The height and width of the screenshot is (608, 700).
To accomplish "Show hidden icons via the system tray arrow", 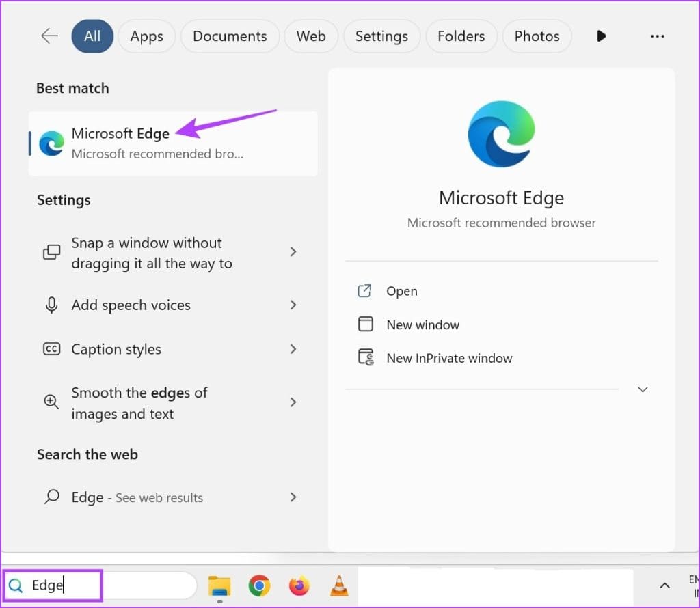I will click(664, 585).
